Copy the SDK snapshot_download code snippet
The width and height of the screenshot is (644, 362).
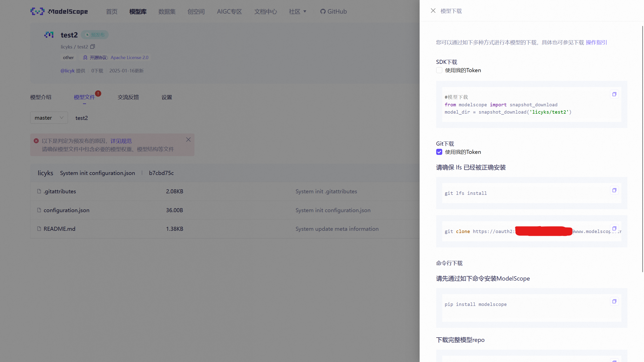pos(614,94)
